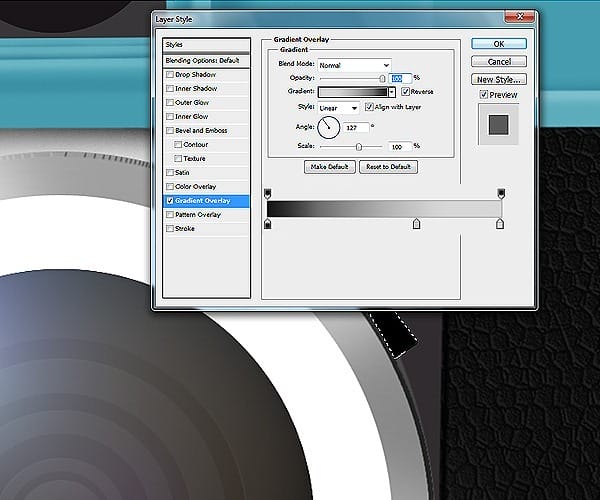Click the Opacity slider handle

pyautogui.click(x=382, y=78)
